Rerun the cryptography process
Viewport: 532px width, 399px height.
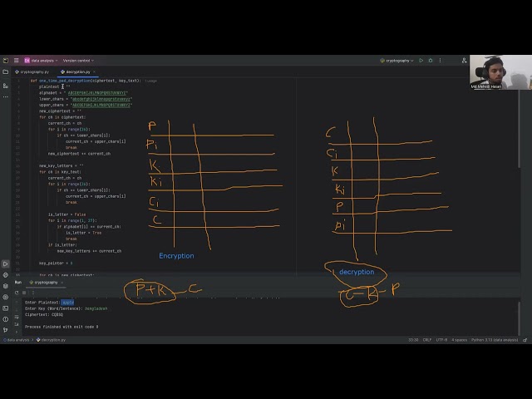(x=17, y=293)
